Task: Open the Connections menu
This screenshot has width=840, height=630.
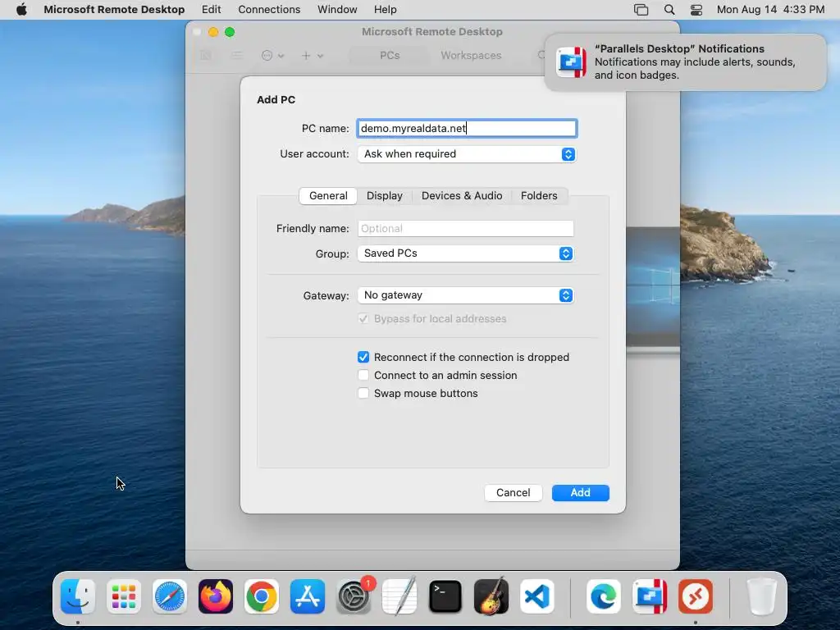Action: pyautogui.click(x=269, y=10)
